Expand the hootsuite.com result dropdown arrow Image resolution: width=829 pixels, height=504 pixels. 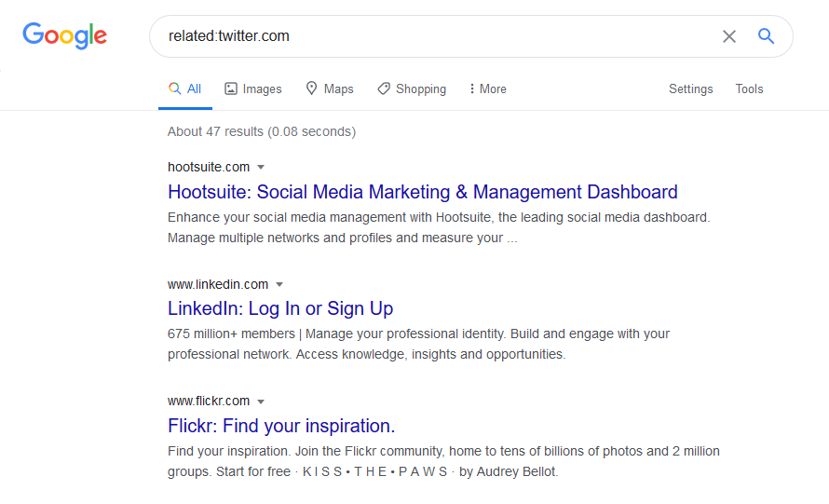261,168
